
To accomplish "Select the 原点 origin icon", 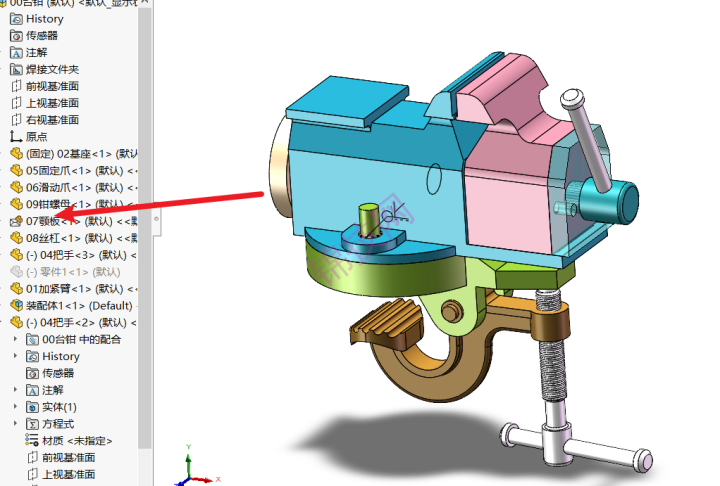I will [16, 137].
